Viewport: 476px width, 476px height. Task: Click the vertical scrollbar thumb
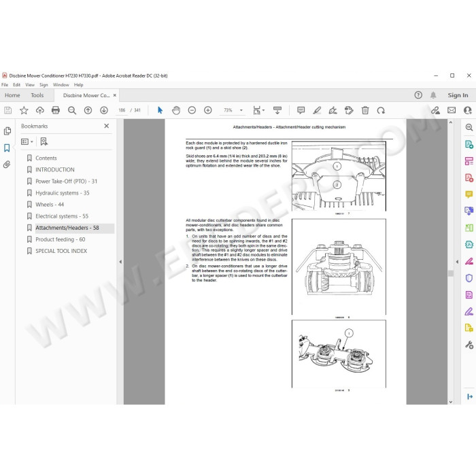pos(450,273)
